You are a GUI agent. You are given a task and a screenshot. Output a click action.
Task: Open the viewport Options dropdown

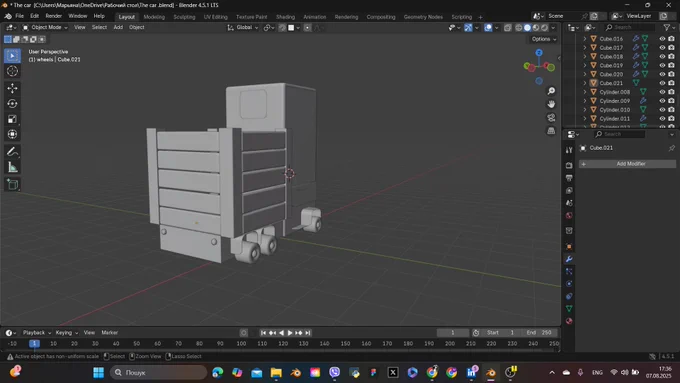[x=543, y=39]
